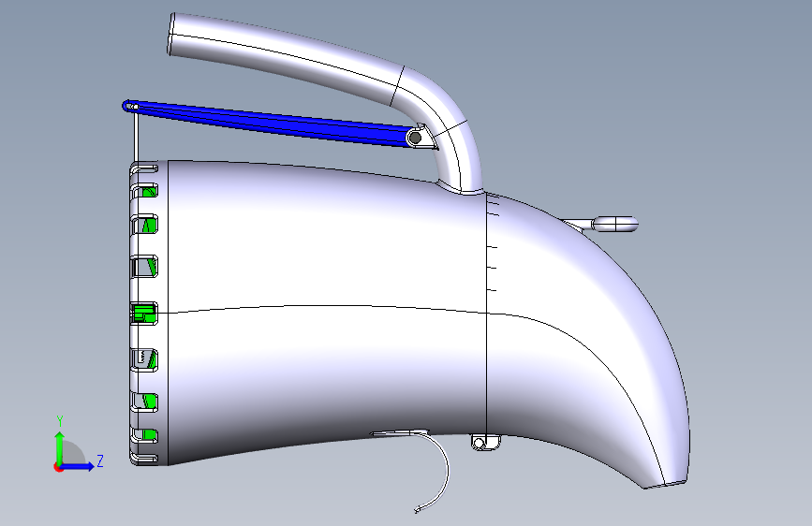The height and width of the screenshot is (526, 812).
Task: Select the mounting lug under the body seam
Action: [485, 442]
